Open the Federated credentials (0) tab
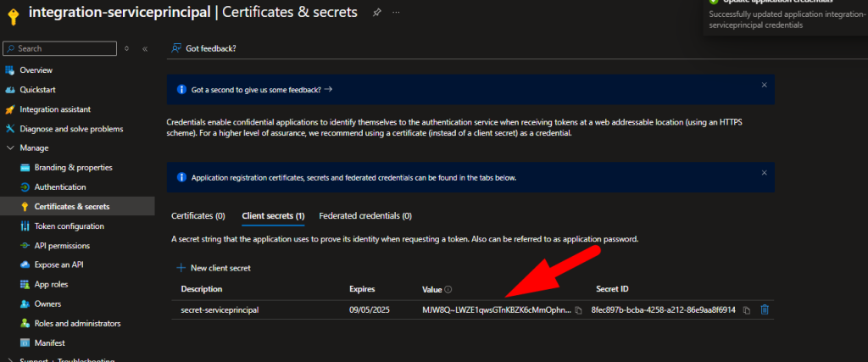Viewport: 868px width, 362px height. tap(364, 216)
